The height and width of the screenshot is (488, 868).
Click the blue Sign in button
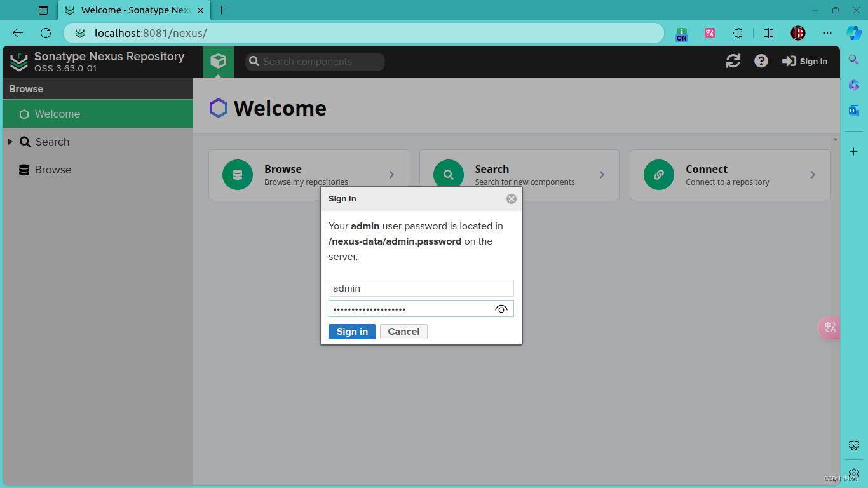coord(352,331)
